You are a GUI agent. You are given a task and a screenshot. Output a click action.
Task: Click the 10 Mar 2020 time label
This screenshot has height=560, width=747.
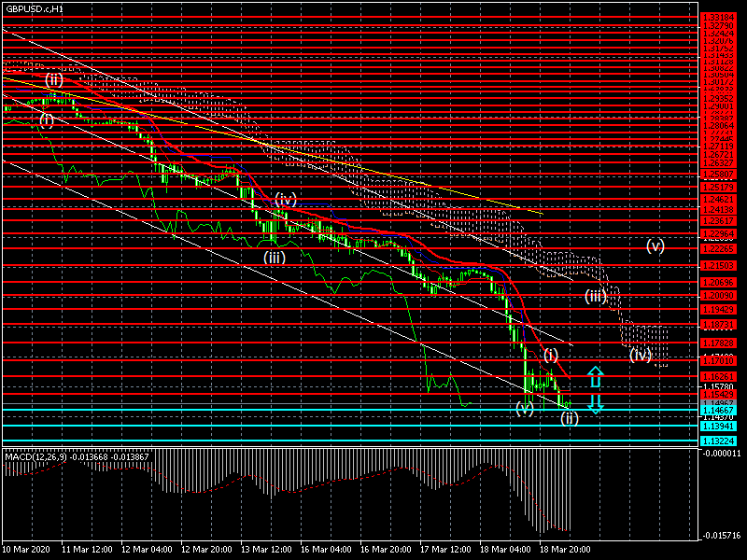25,550
